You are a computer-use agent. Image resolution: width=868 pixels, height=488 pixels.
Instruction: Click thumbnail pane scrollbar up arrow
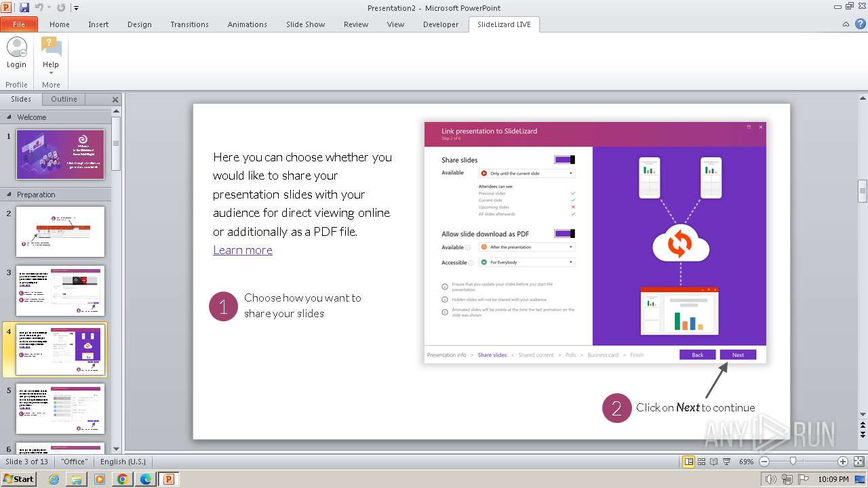click(117, 111)
